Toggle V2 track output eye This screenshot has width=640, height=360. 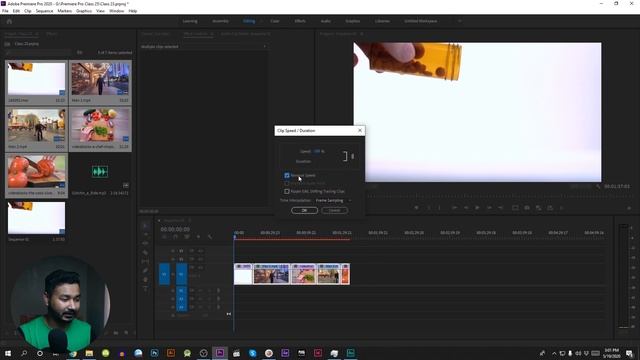pyautogui.click(x=200, y=259)
